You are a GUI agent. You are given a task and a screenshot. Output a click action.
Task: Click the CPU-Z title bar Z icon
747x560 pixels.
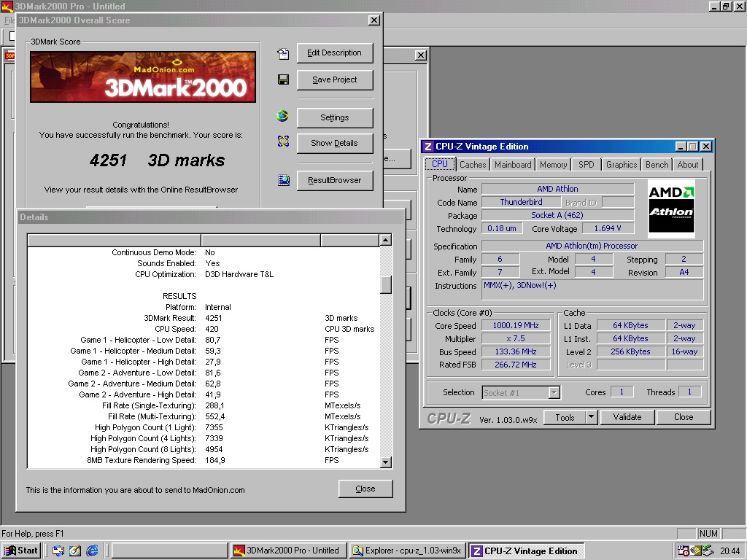[x=428, y=147]
